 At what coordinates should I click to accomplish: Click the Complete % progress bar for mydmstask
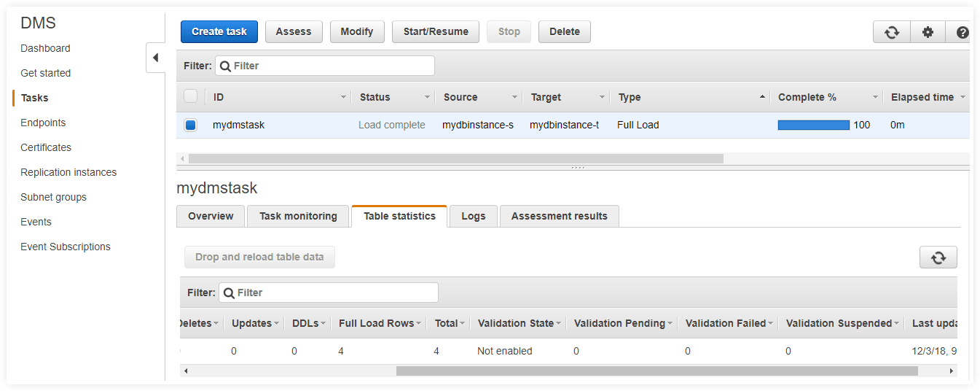(x=813, y=125)
